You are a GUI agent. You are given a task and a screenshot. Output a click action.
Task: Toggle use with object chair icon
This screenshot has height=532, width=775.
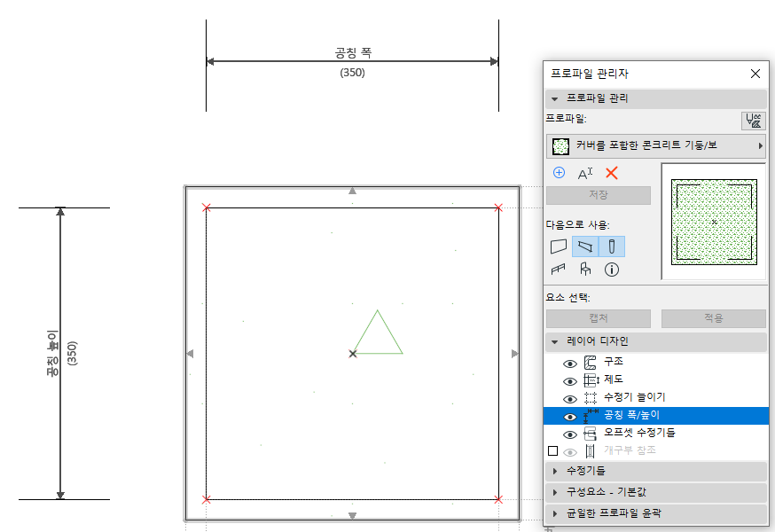click(585, 269)
